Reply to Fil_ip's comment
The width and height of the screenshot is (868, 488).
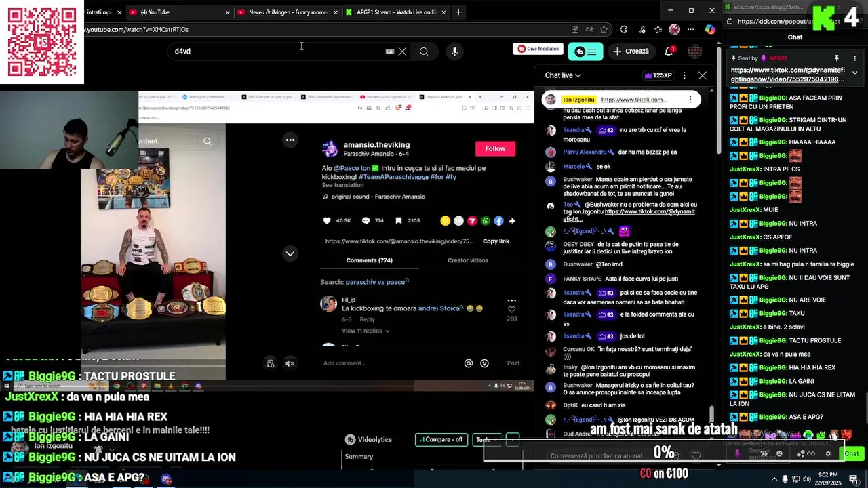pos(367,319)
